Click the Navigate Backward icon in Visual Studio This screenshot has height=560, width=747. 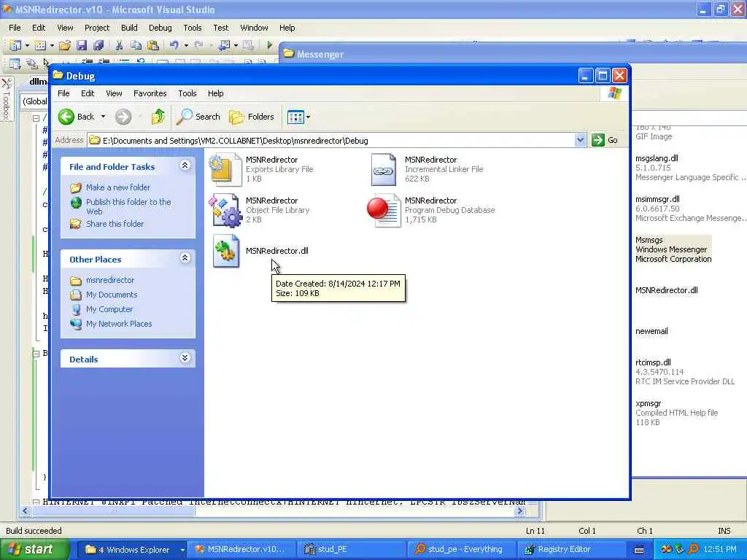point(224,45)
